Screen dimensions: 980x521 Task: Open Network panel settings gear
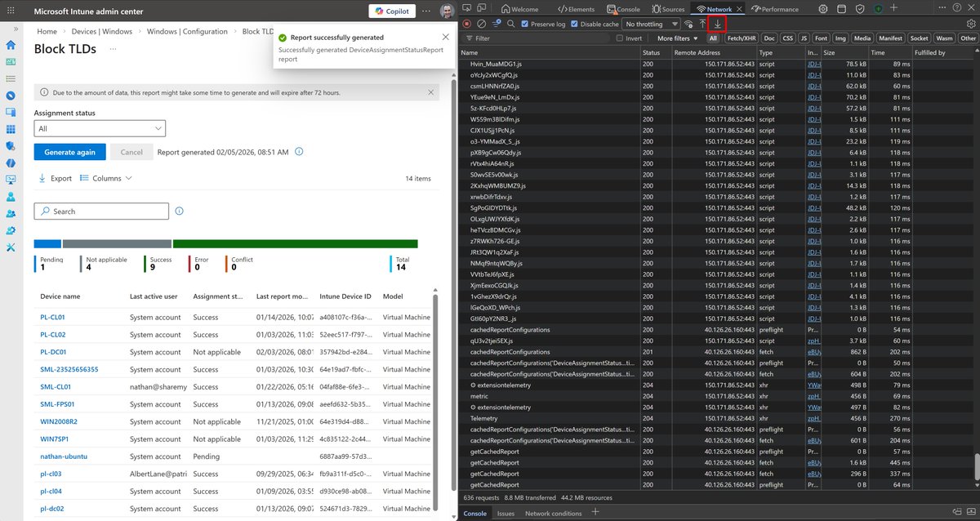coord(970,24)
